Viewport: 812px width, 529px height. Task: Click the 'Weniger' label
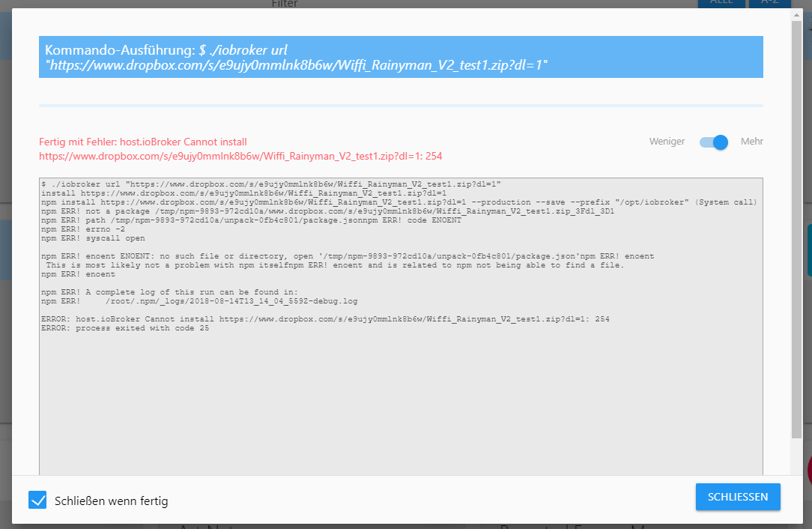[667, 142]
